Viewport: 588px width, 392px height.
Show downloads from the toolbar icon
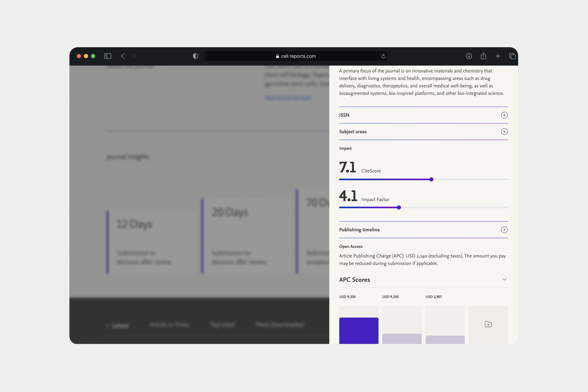point(469,56)
